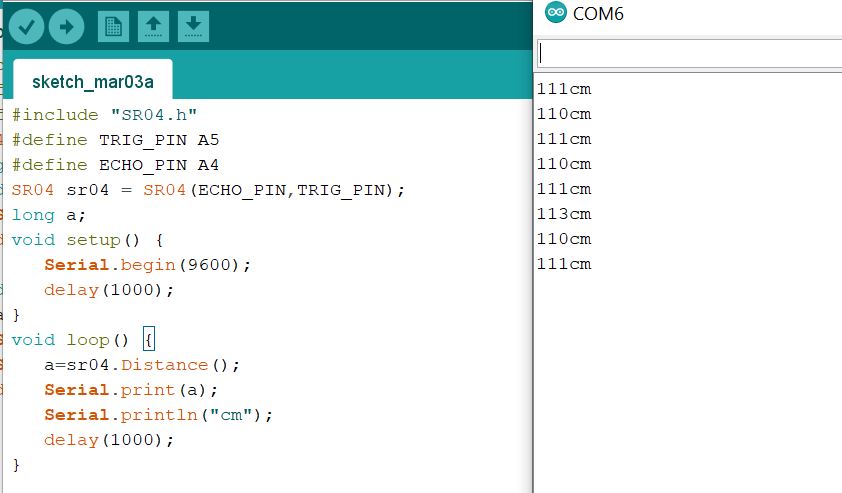842x493 pixels.
Task: Click the delay(1000) line inside loop
Action: [x=109, y=440]
